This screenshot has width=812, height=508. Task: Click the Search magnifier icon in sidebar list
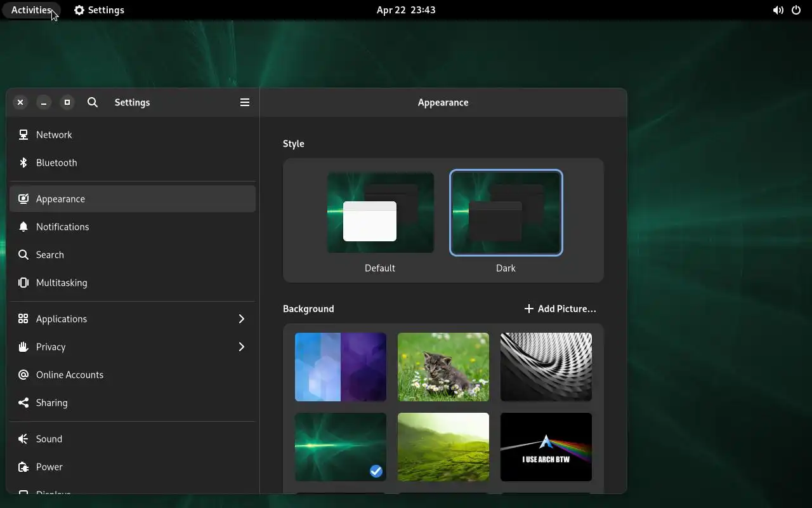coord(23,255)
